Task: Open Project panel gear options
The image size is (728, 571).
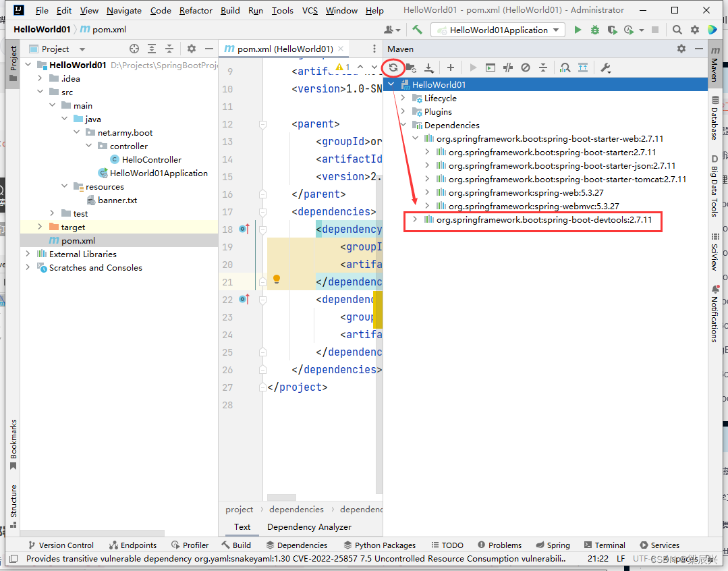Action: [x=192, y=49]
